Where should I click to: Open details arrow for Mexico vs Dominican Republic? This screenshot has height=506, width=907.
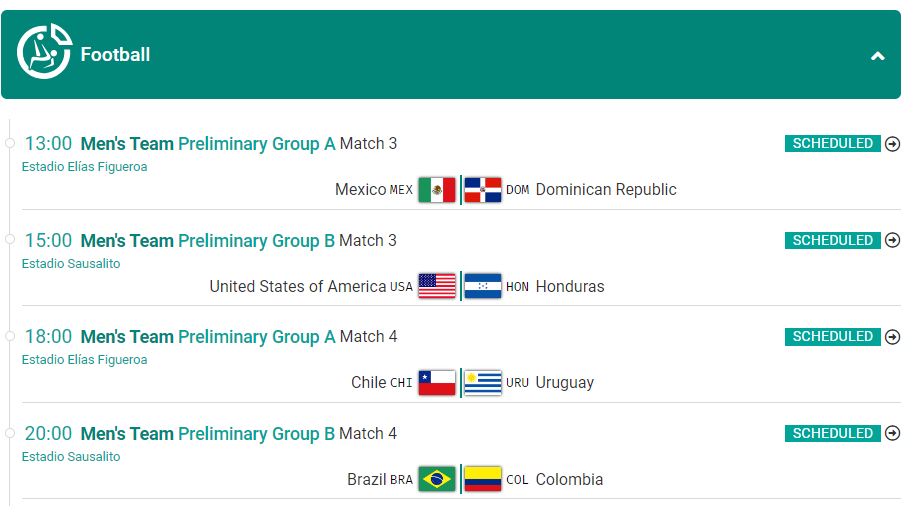pos(893,143)
